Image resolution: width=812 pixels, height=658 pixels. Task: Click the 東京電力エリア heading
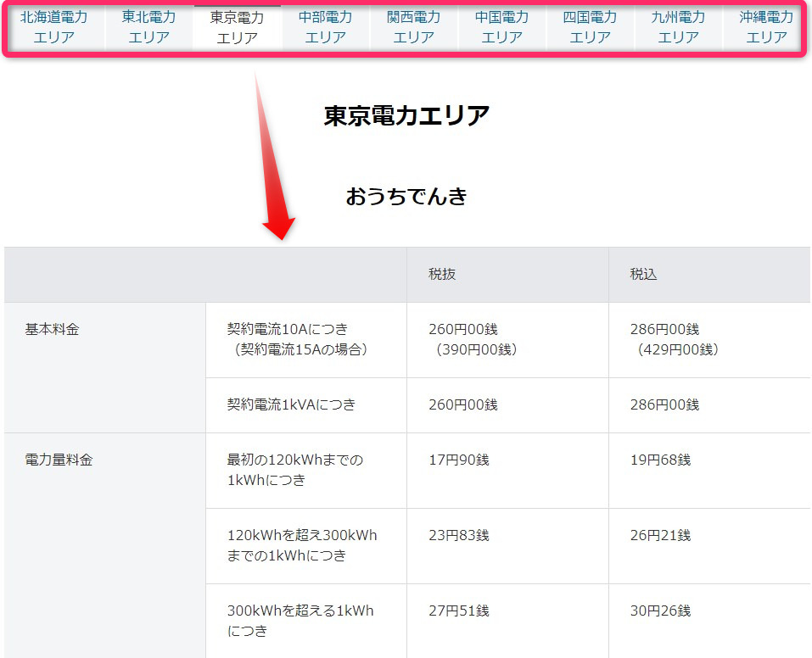click(406, 115)
